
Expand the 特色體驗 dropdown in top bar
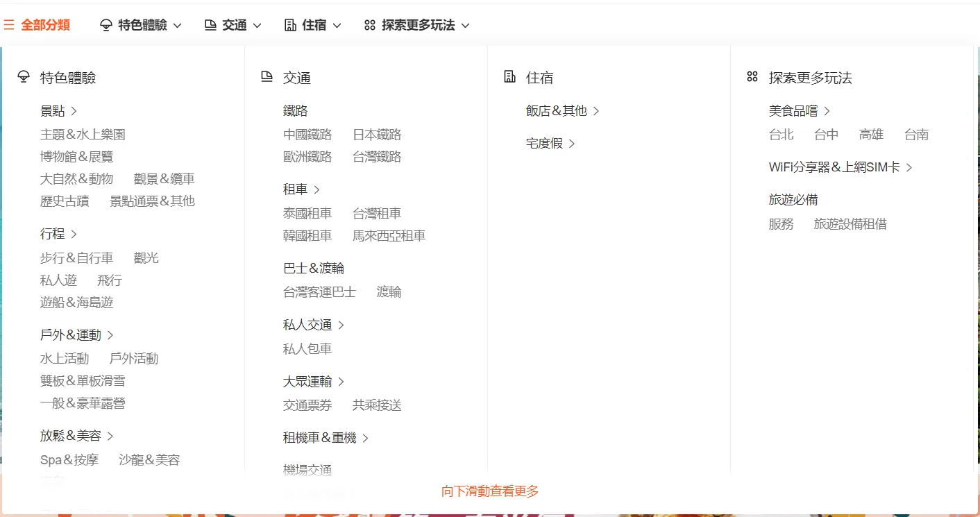tap(177, 26)
